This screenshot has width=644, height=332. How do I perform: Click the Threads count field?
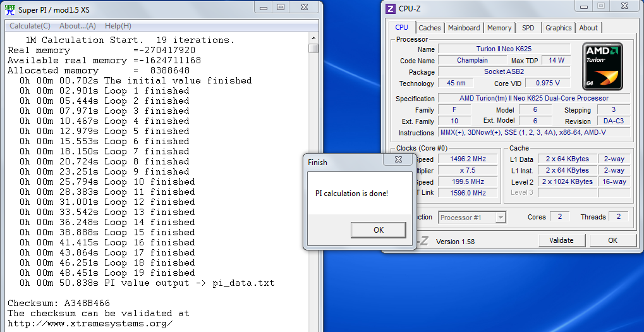click(x=619, y=216)
